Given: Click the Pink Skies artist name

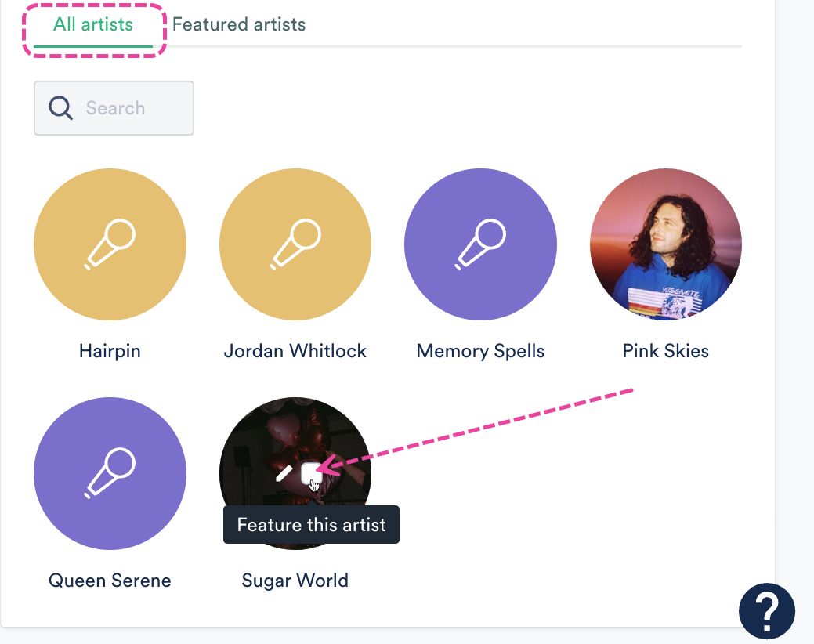Looking at the screenshot, I should (x=665, y=351).
